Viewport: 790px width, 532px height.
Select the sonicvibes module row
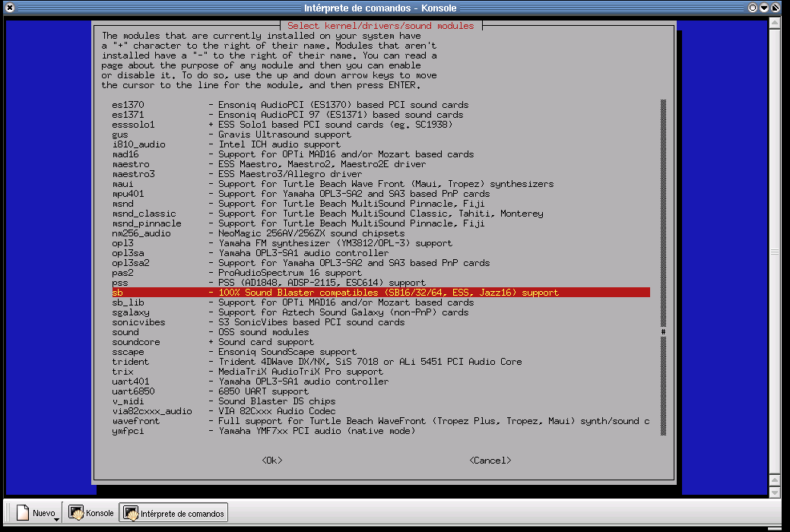[381, 322]
